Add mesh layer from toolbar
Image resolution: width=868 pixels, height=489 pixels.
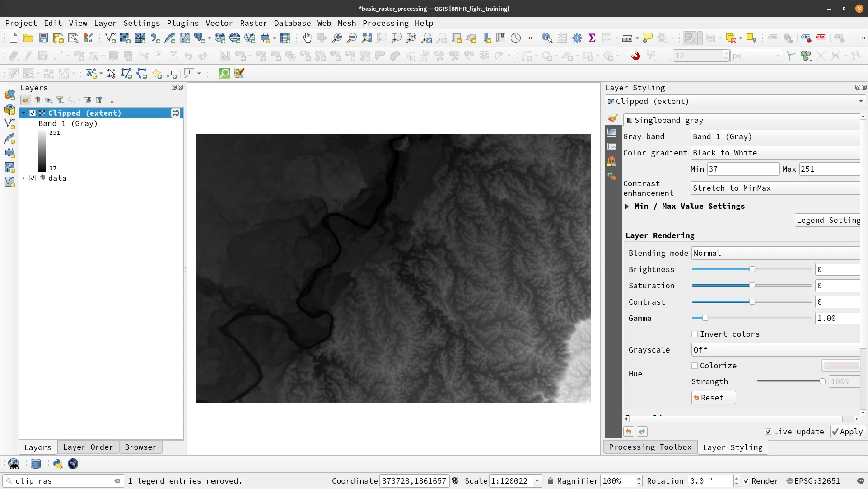click(x=140, y=38)
